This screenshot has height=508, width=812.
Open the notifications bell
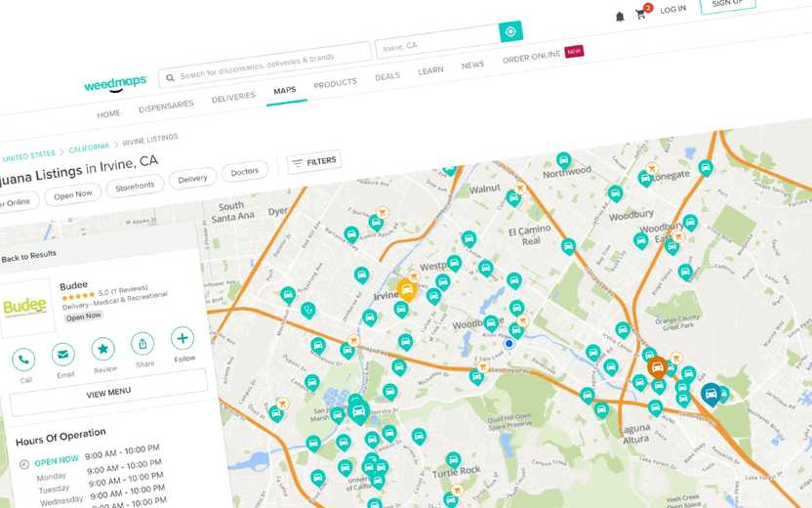pos(620,17)
